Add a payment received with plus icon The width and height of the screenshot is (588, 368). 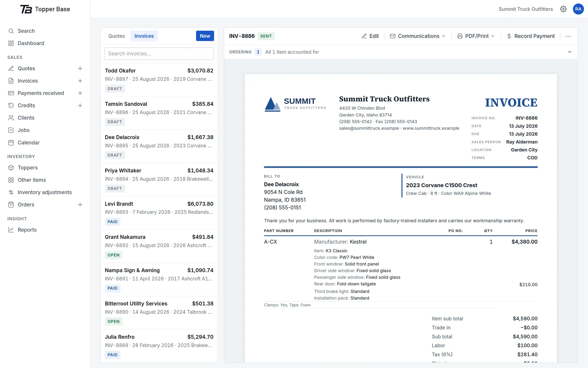point(80,93)
